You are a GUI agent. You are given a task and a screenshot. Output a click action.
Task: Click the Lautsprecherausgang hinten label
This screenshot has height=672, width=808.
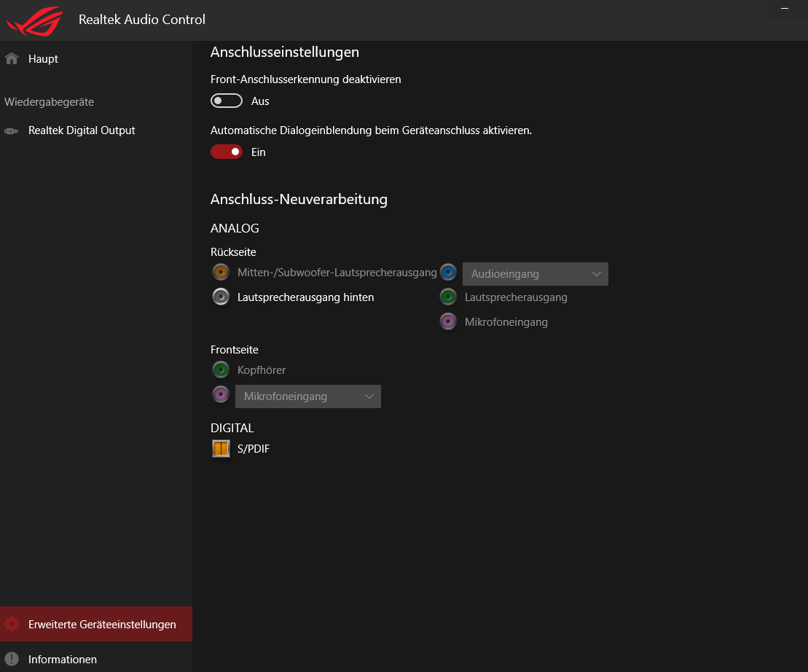pos(305,297)
